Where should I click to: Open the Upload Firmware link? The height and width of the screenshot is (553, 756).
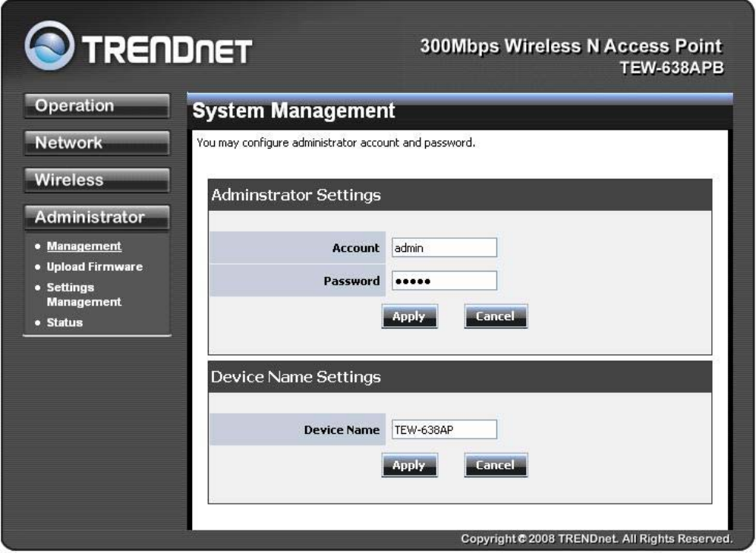94,267
